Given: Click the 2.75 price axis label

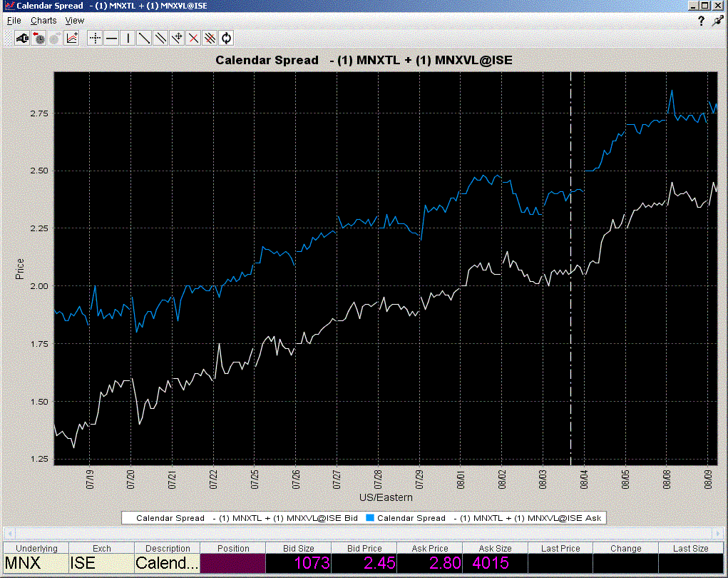Looking at the screenshot, I should 39,113.
